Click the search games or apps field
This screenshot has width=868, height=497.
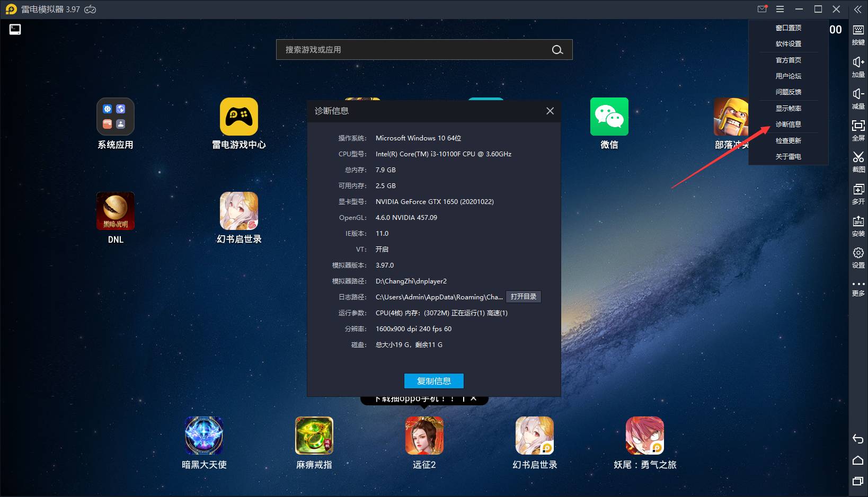[x=413, y=50]
